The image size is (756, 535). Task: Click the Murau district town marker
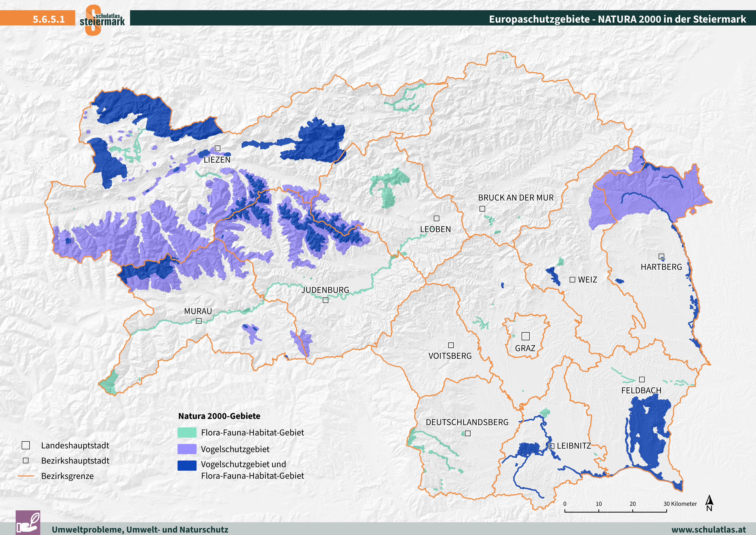198,321
